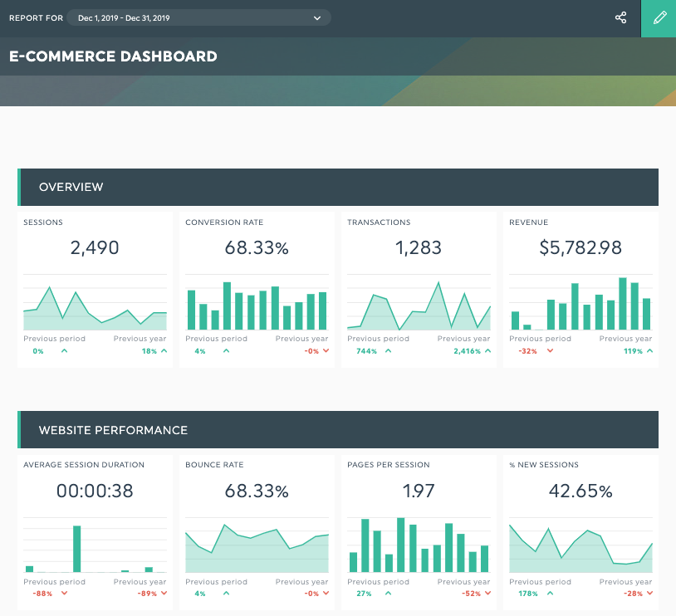
Task: Click Revenue previous period down arrow
Action: pos(550,351)
